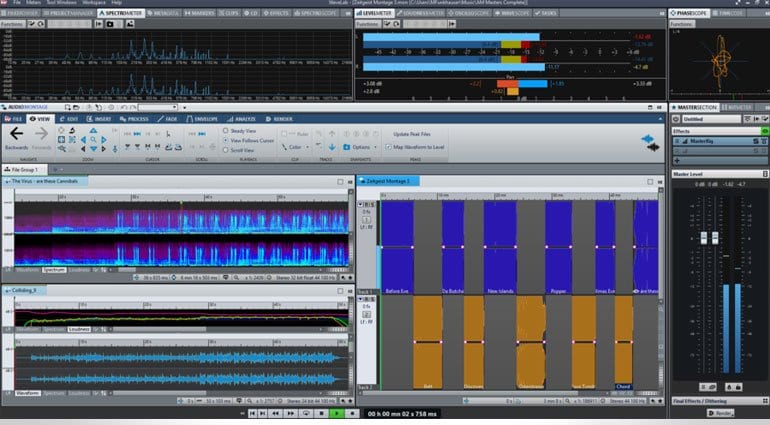The image size is (770, 425).
Task: Click the Render button in Master Section
Action: [x=720, y=413]
